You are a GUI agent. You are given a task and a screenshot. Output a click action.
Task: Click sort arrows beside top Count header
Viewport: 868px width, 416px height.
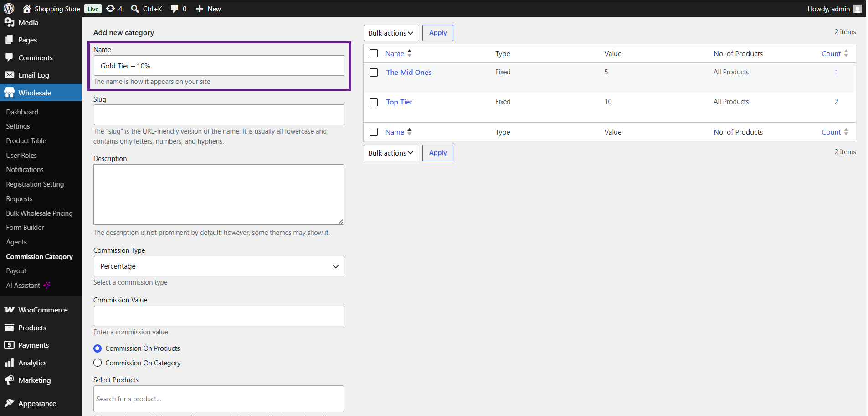[x=846, y=53]
